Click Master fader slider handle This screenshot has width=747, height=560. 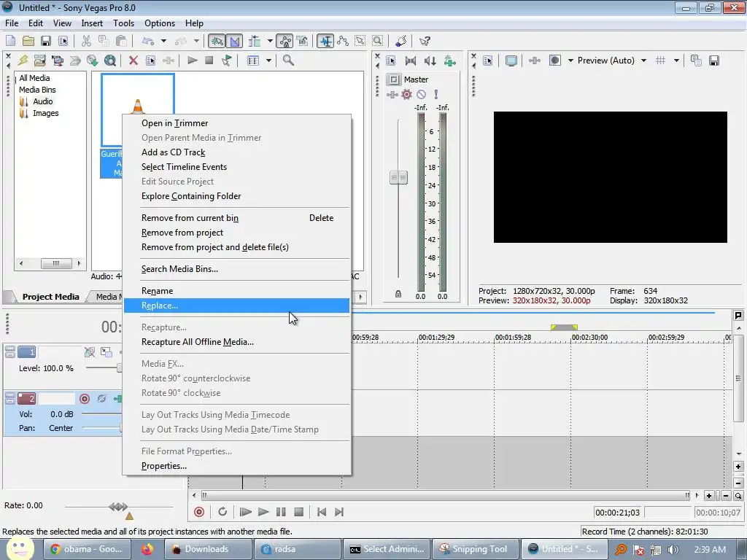pyautogui.click(x=399, y=178)
